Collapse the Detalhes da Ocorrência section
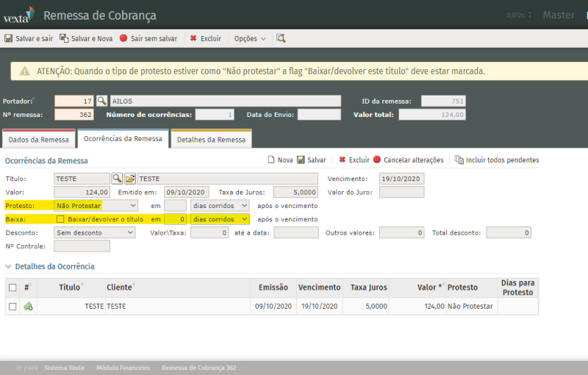 pyautogui.click(x=9, y=266)
